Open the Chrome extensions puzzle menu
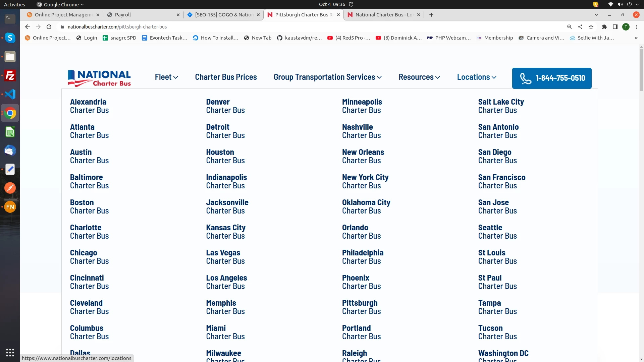 point(604,27)
